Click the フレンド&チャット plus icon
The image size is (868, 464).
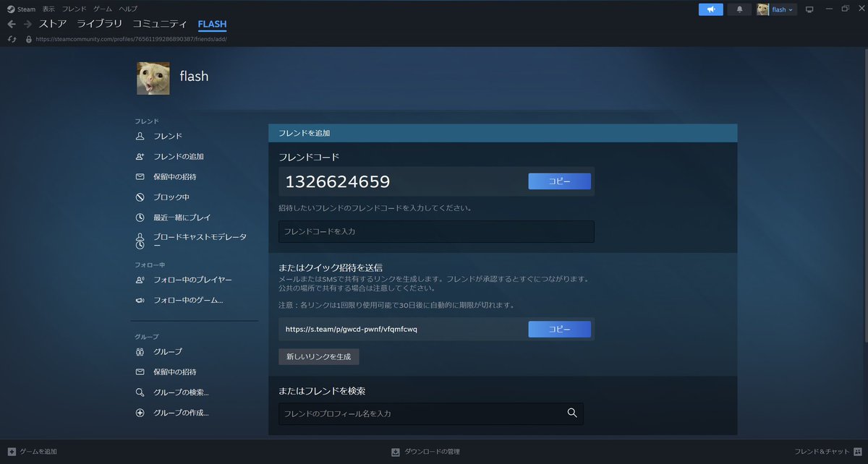(x=858, y=452)
